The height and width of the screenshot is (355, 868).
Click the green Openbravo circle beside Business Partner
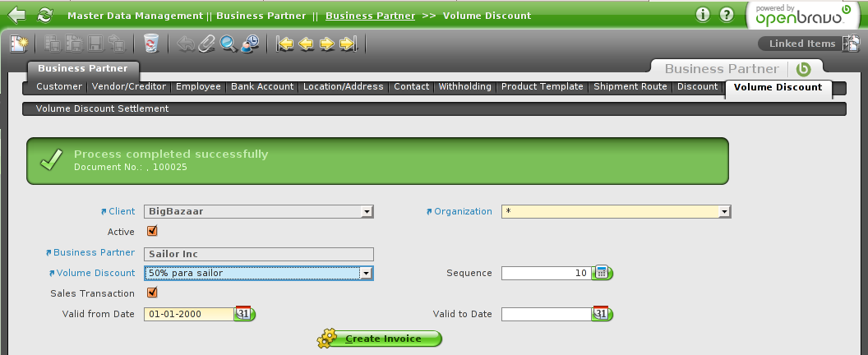(x=803, y=69)
